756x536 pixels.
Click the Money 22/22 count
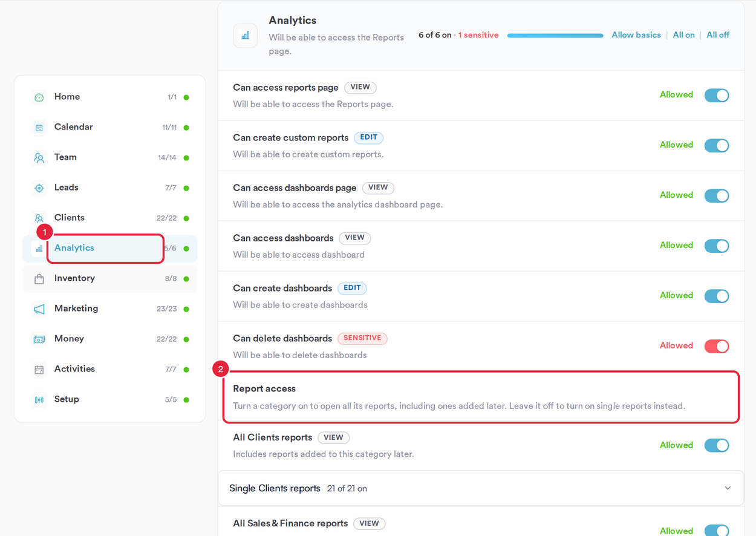167,339
